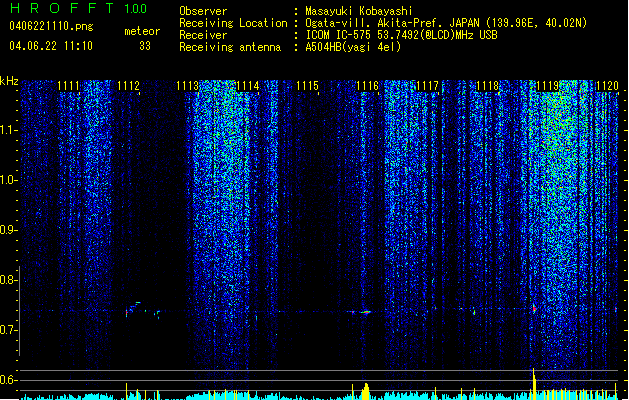Click the bright meteor echo near 1116

coord(365,312)
